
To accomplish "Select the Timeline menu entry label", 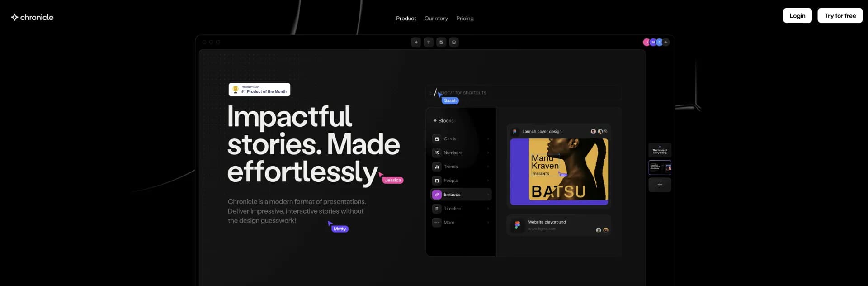I will point(453,209).
